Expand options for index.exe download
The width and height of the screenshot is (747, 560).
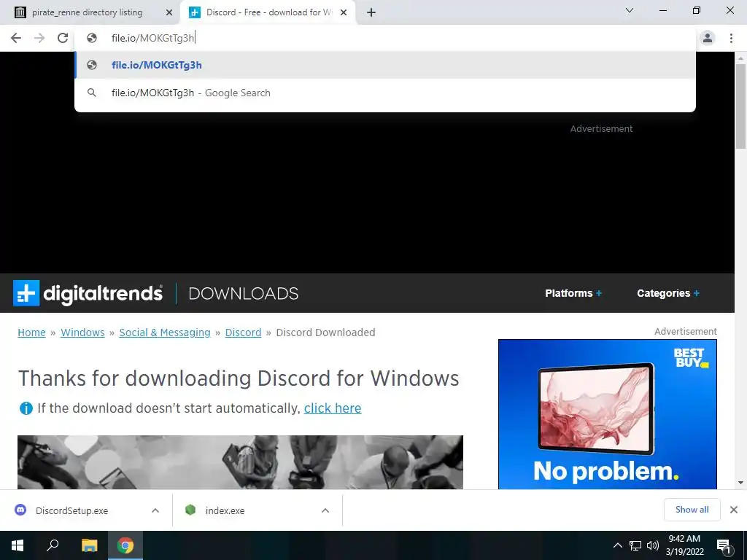[x=325, y=510]
